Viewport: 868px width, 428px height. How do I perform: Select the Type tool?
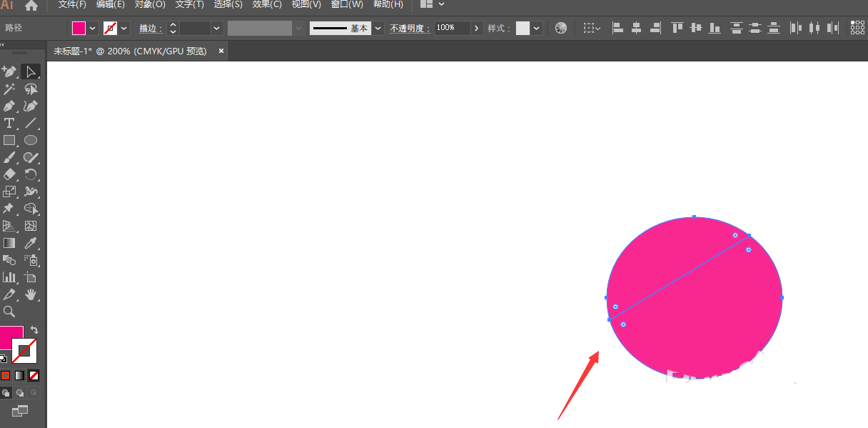click(9, 124)
